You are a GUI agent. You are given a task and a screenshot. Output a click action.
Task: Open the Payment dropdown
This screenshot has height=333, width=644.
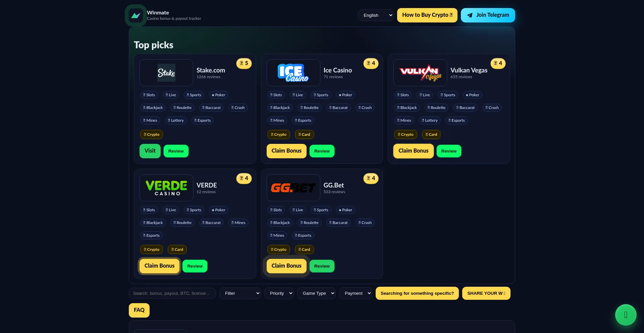(x=356, y=293)
